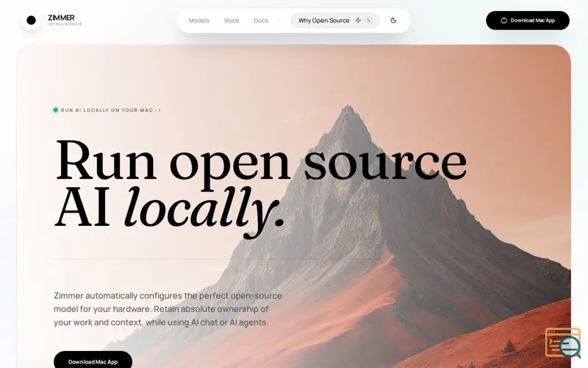Click the Apple icon in header download button
Image resolution: width=588 pixels, height=368 pixels.
point(504,21)
